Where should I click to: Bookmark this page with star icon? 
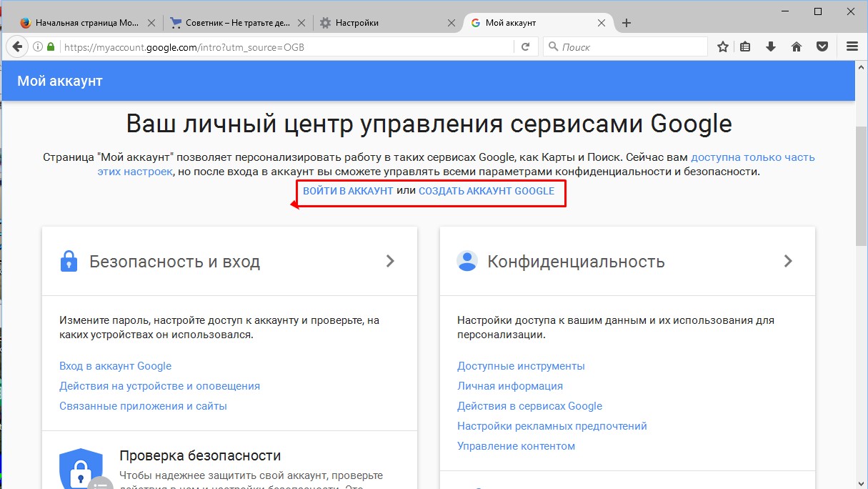pos(723,46)
